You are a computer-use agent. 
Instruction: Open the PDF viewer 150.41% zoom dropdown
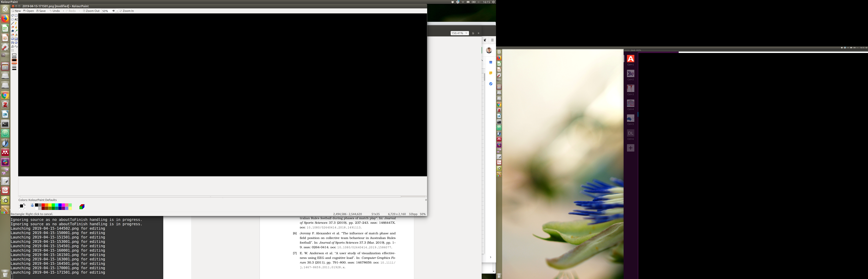[x=466, y=33]
